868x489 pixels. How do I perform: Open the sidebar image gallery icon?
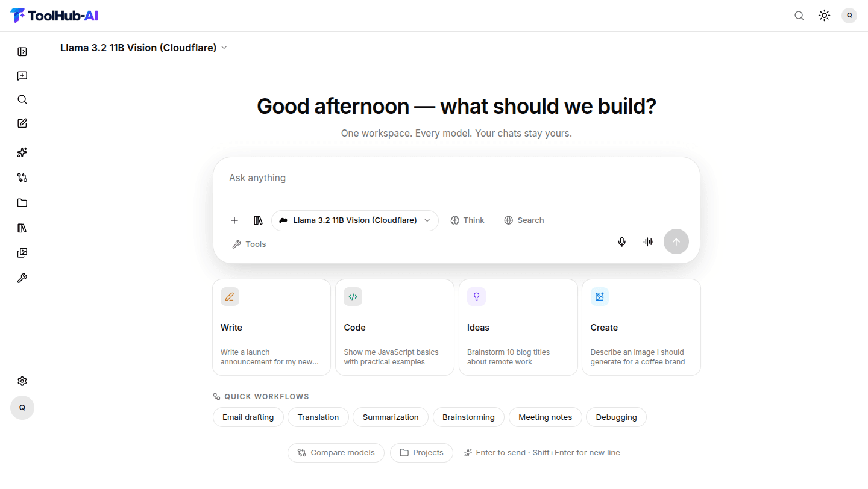[x=22, y=253]
